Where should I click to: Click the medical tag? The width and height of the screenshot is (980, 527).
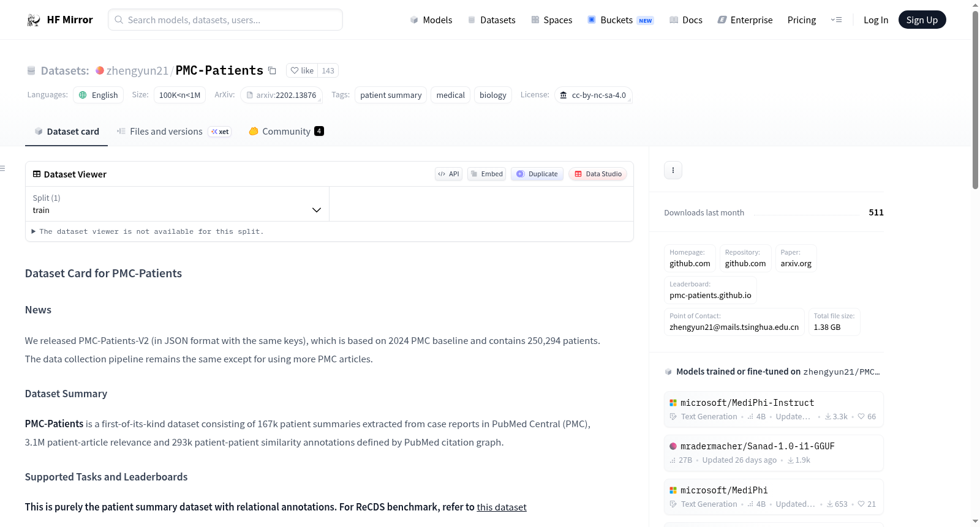coord(451,95)
